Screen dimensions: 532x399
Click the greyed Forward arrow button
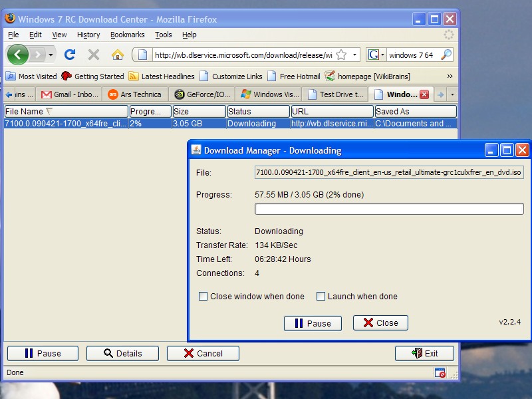[38, 55]
